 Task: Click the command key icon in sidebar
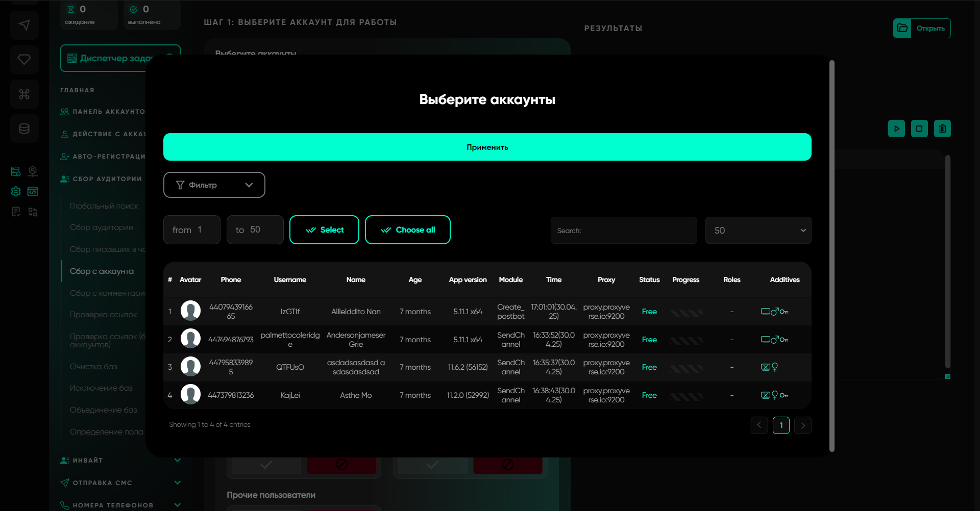(x=24, y=94)
